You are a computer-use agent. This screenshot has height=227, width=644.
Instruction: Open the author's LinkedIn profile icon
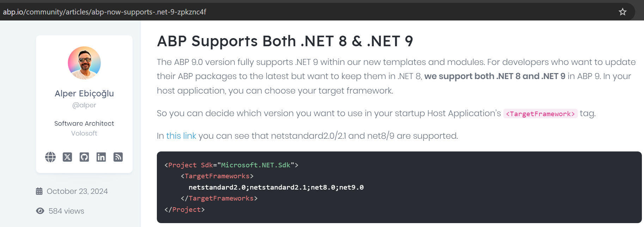click(101, 157)
